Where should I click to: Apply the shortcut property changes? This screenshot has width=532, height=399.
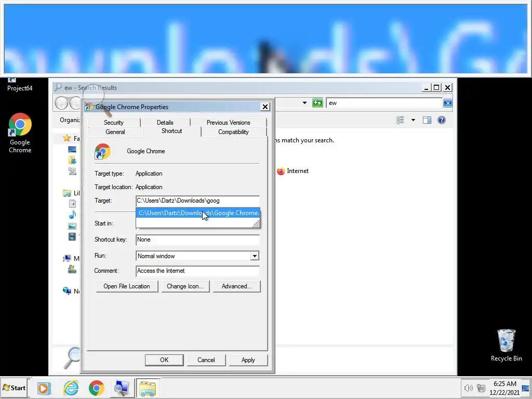click(x=248, y=360)
